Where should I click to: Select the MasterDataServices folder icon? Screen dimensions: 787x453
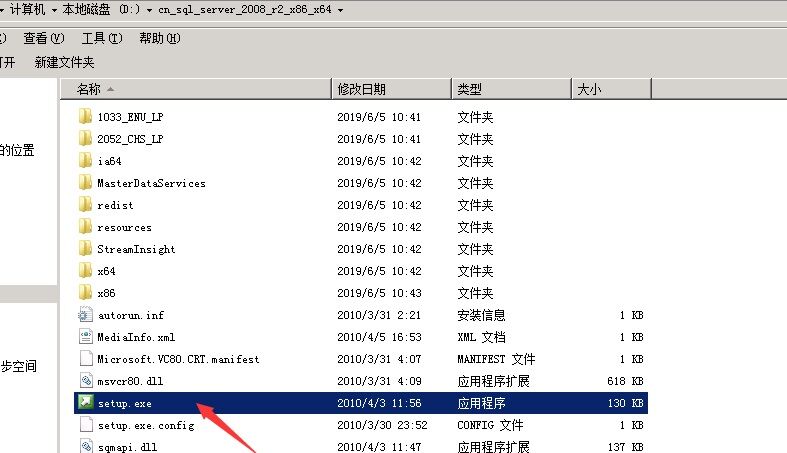pos(85,183)
